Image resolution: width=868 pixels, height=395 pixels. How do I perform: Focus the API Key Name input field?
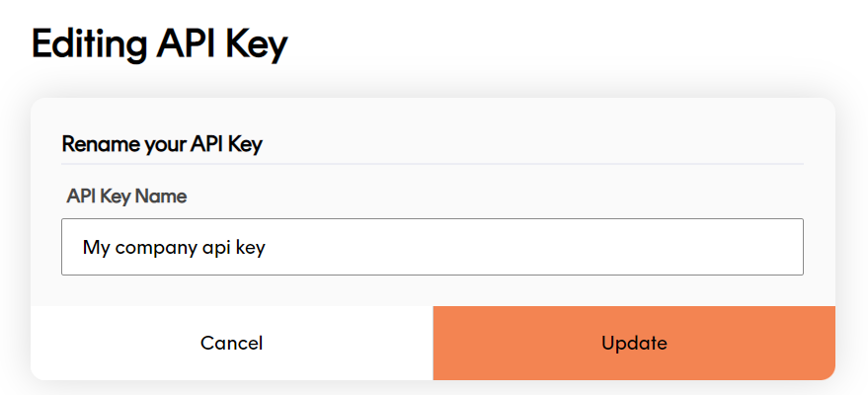coord(432,247)
